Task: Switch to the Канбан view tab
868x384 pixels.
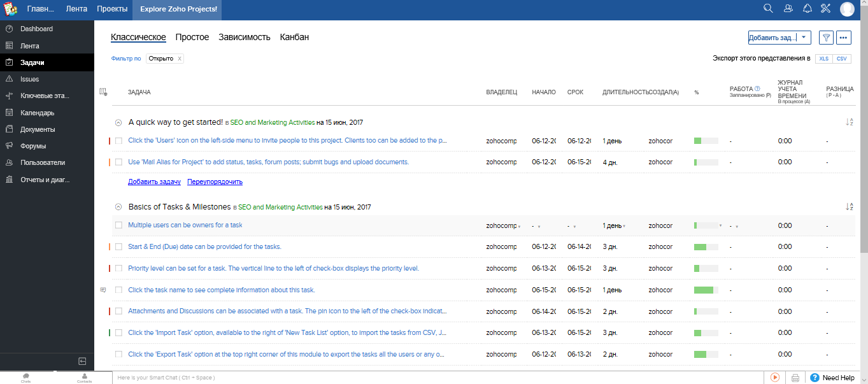Action: coord(294,37)
